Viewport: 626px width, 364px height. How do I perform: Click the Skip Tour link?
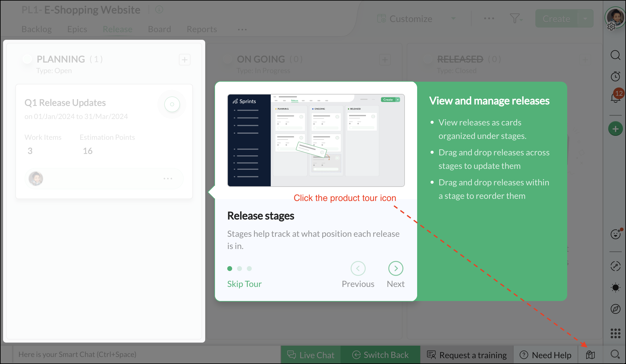click(x=244, y=284)
